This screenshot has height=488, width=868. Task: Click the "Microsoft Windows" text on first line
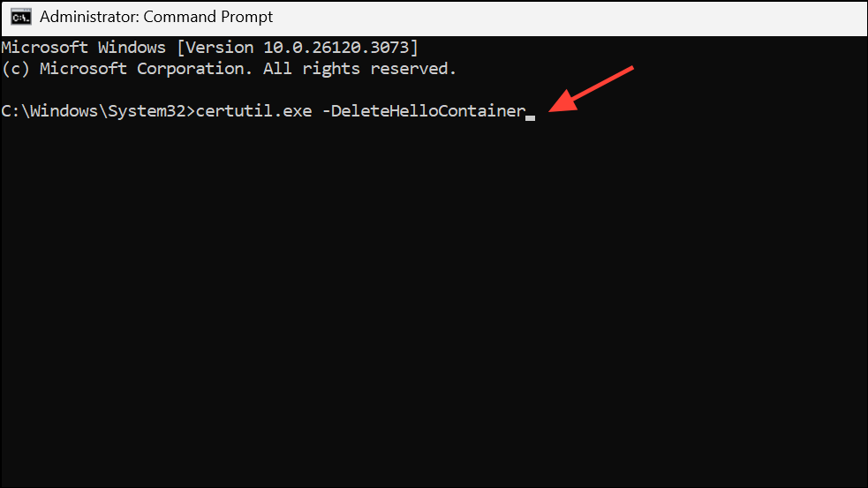click(x=84, y=48)
